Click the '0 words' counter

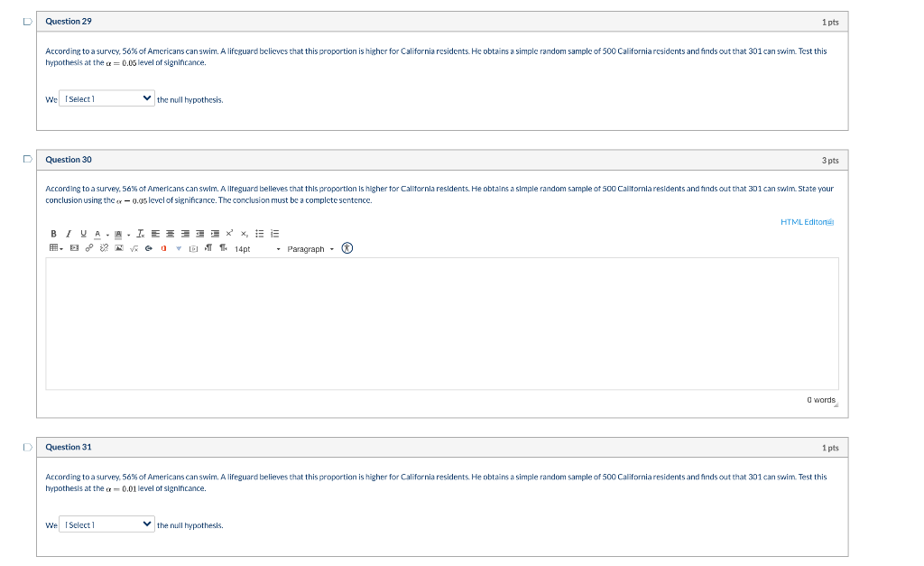(821, 400)
